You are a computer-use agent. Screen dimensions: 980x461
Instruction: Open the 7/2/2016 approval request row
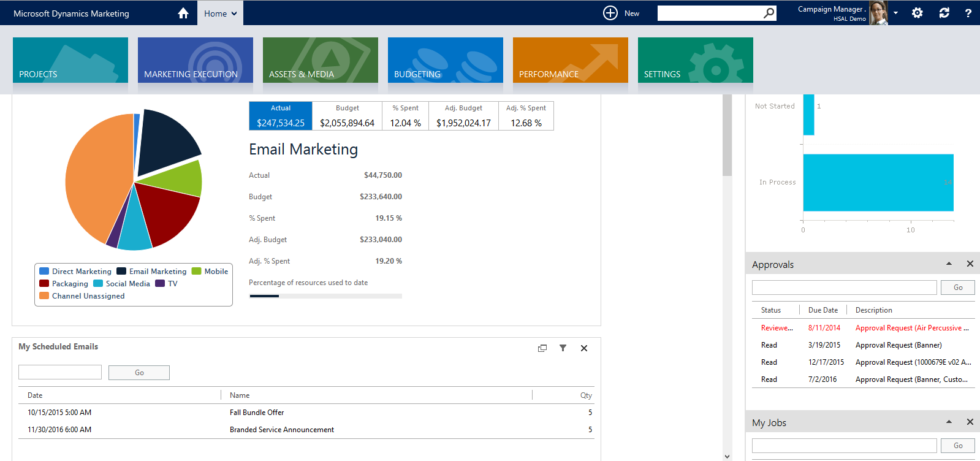point(864,379)
